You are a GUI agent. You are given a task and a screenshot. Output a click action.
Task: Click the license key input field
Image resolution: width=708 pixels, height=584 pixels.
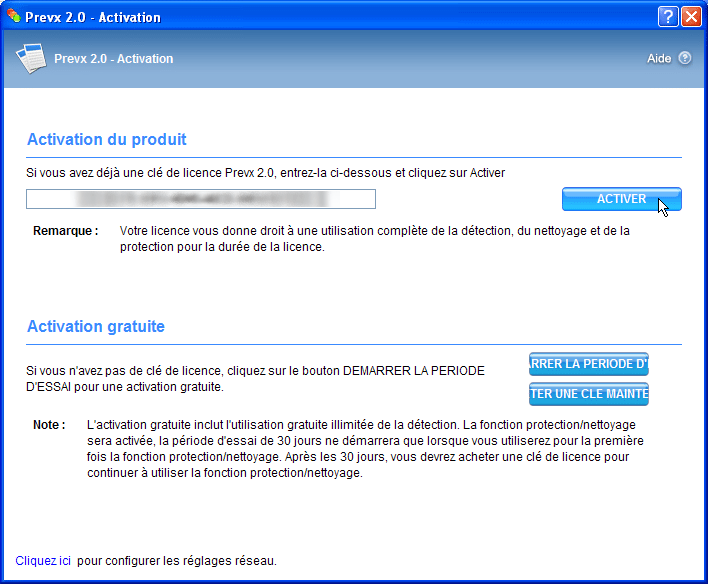[200, 199]
